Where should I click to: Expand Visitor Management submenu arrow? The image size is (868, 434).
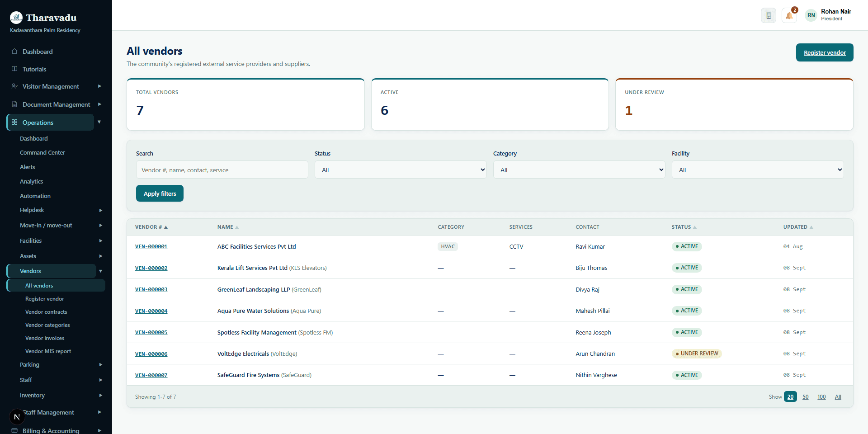click(99, 86)
